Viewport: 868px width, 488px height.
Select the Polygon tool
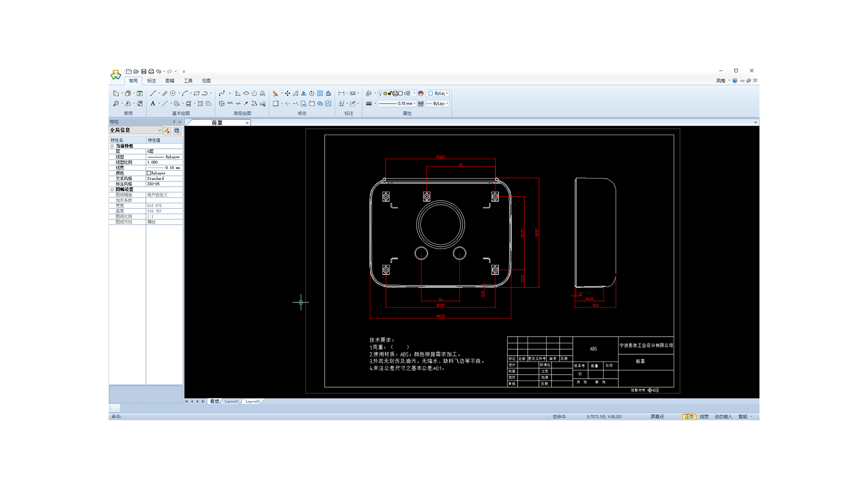(255, 94)
